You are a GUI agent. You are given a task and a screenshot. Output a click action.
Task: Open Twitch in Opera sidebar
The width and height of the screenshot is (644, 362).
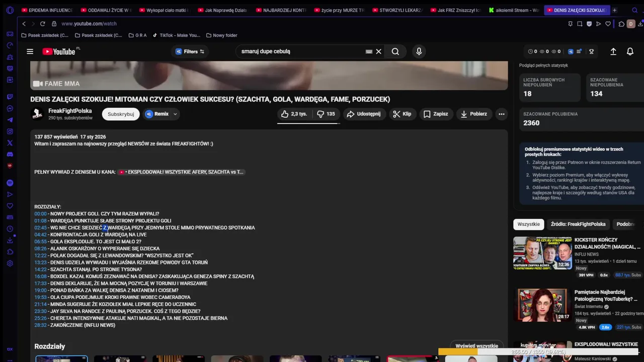tap(10, 97)
